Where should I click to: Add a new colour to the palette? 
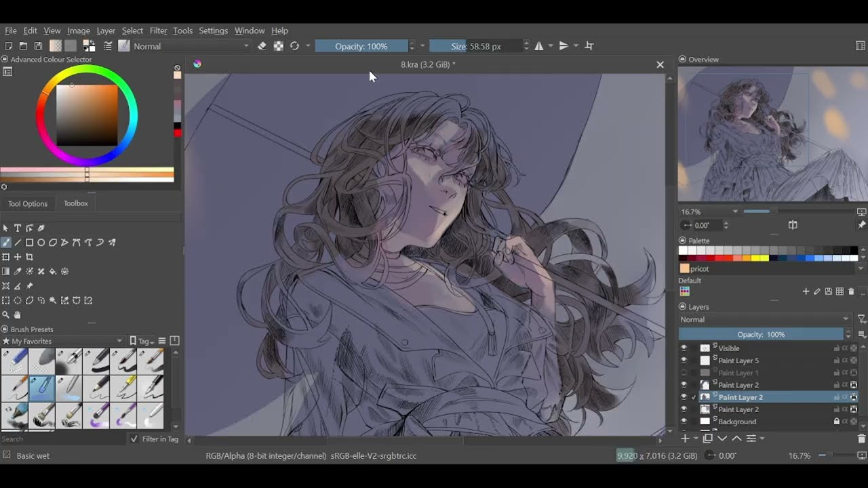click(x=806, y=291)
